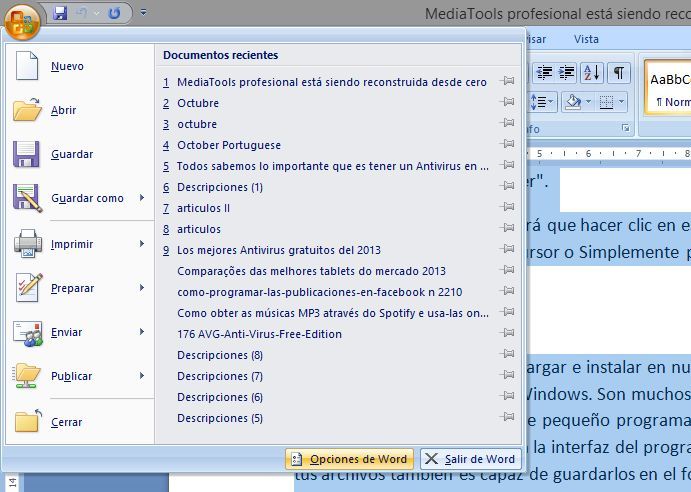Viewport: 691px width, 492px height.
Task: Click the Enviar mail icon
Action: point(27,333)
